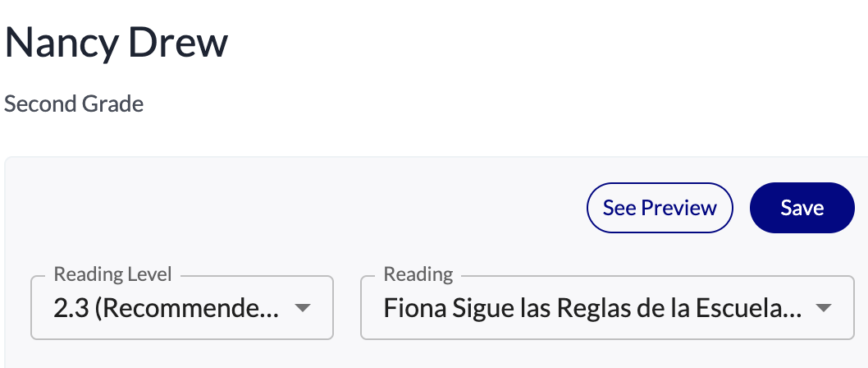
Task: Click the Fiona Sigue las Reglas text
Action: tap(592, 309)
